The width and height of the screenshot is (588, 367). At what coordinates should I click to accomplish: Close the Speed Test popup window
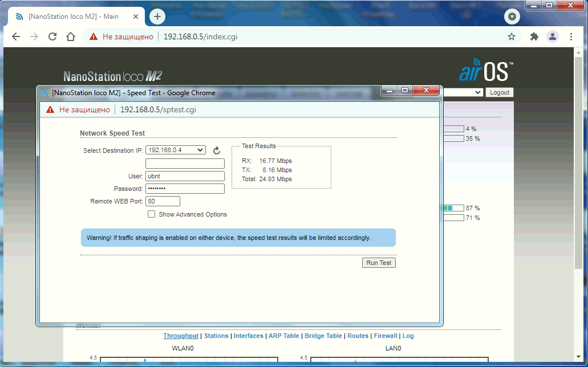click(x=426, y=90)
